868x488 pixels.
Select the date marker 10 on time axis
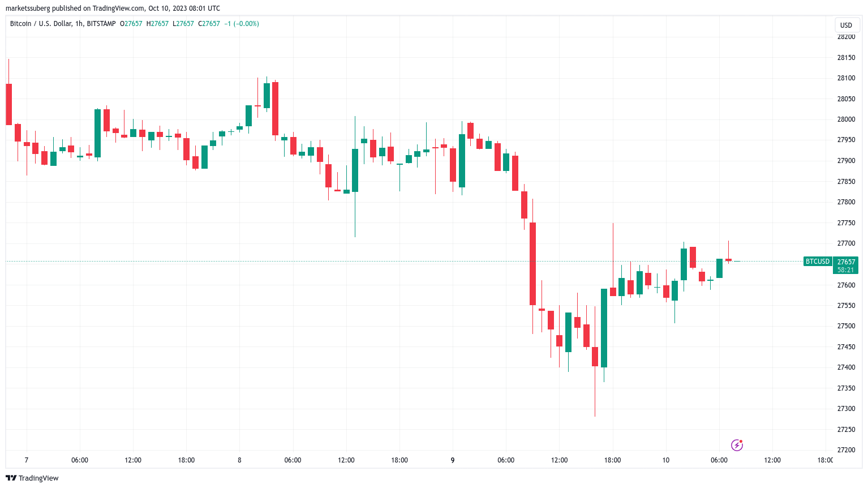click(665, 460)
